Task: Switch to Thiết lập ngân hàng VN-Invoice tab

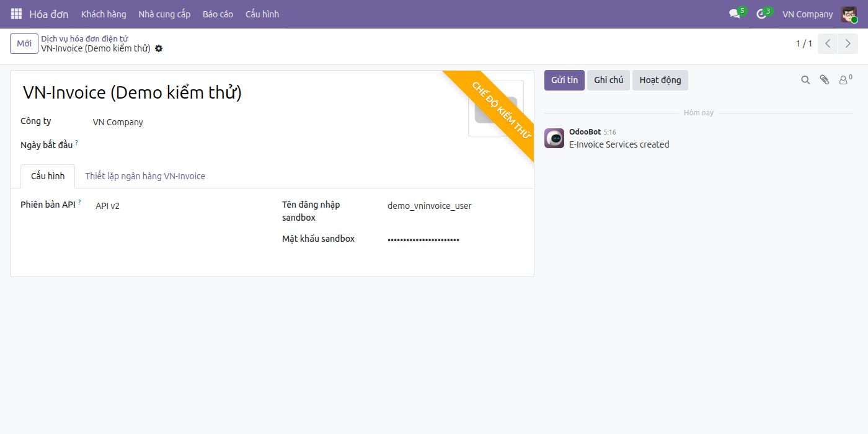Action: click(145, 176)
